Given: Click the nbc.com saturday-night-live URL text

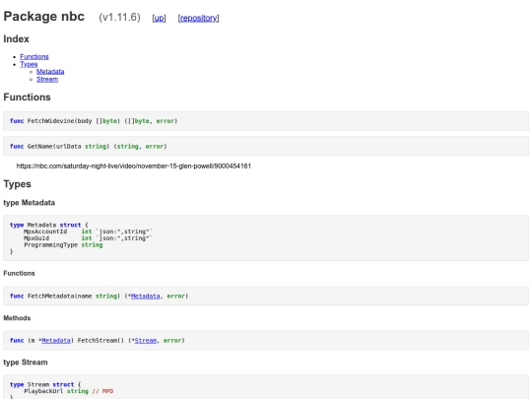Looking at the screenshot, I should pos(134,166).
